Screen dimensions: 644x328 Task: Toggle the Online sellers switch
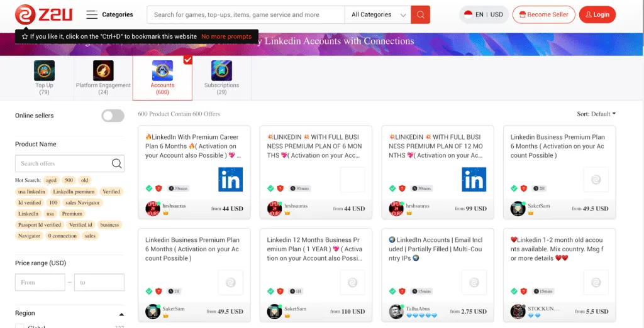[x=113, y=116]
